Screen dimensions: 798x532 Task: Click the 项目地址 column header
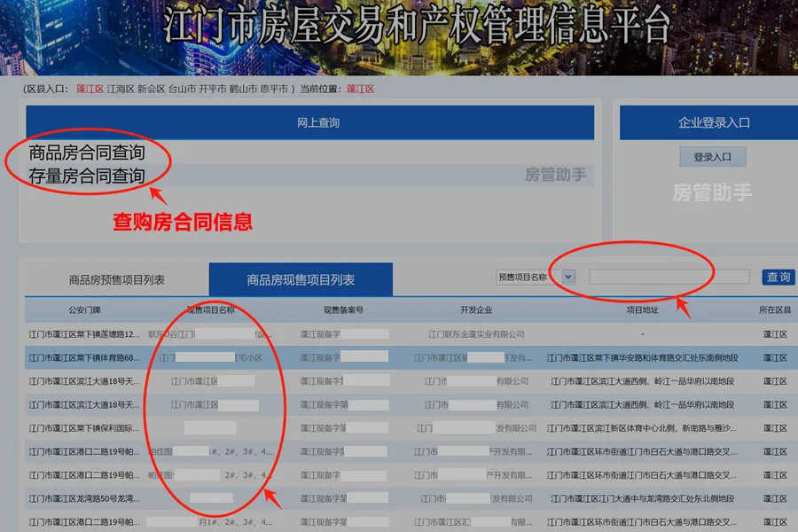642,310
